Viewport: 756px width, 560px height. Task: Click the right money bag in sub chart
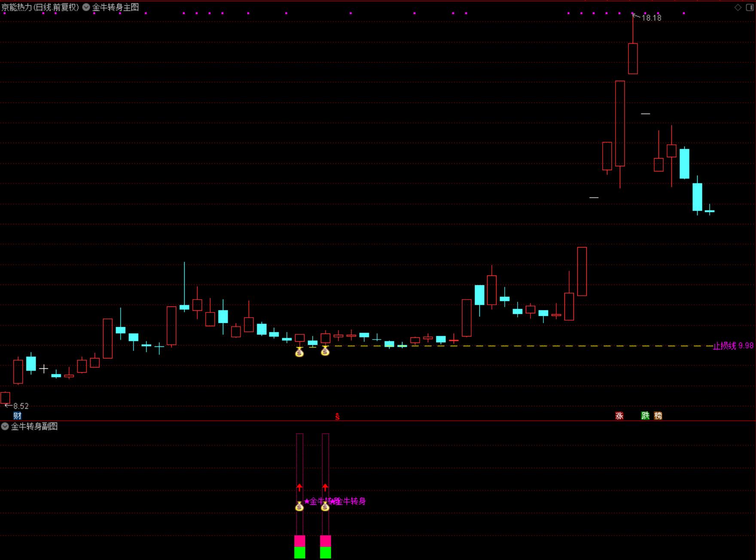tap(325, 506)
